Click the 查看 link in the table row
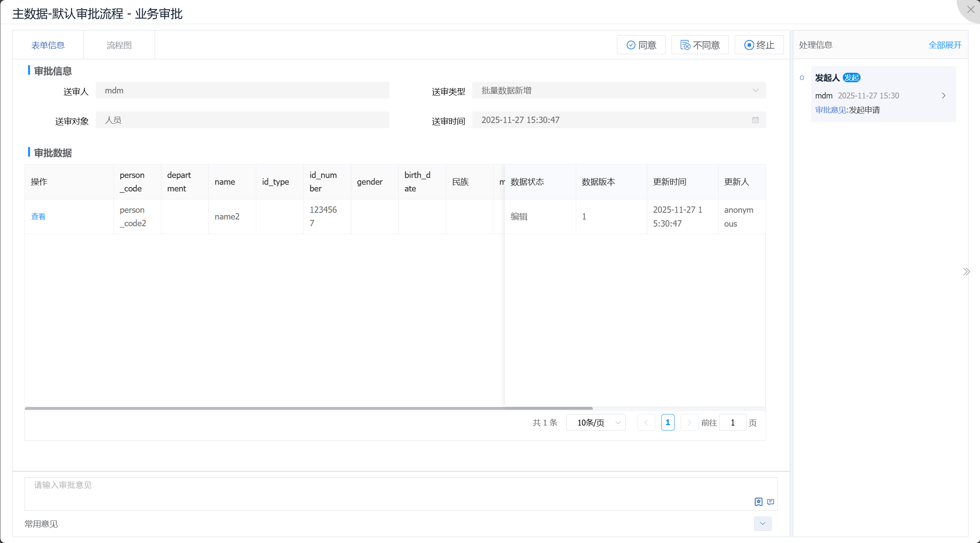980x543 pixels. click(38, 216)
